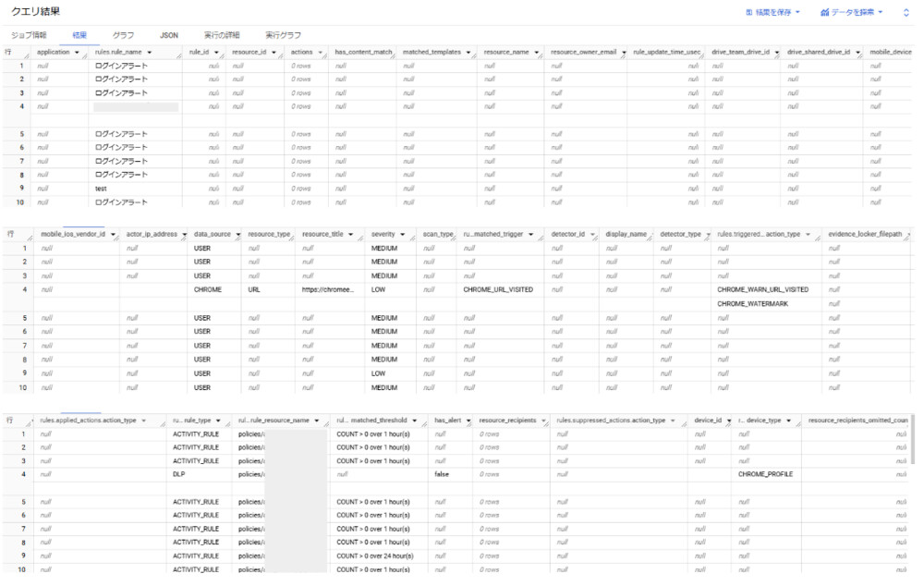Click the resource_recipients column header
This screenshot has width=924, height=586.
pos(507,421)
